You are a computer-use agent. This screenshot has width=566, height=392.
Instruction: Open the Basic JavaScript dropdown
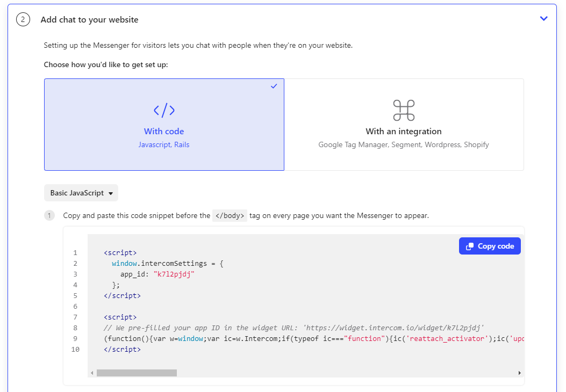coord(81,193)
